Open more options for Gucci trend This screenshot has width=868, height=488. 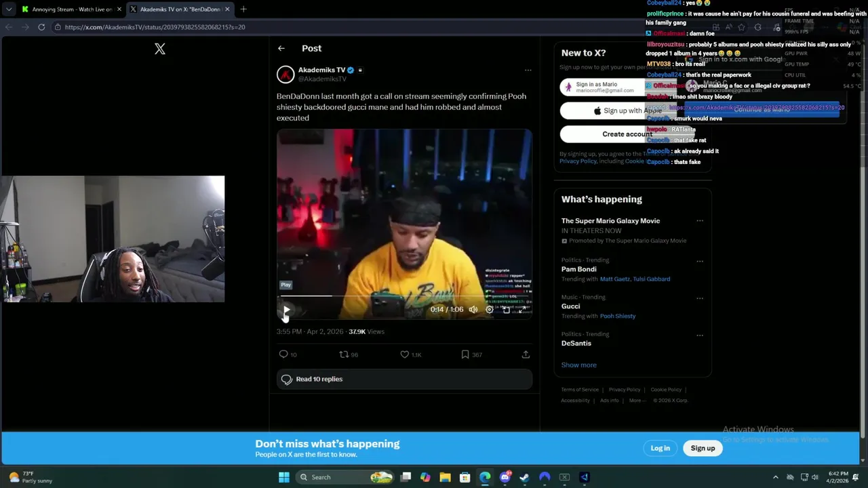point(700,298)
